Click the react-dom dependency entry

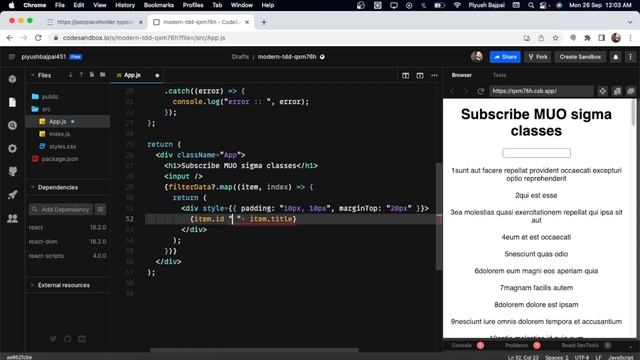(x=67, y=242)
